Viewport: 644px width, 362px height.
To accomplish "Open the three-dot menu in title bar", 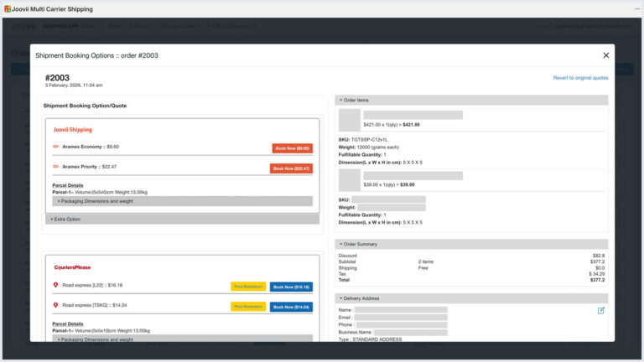I will (636, 8).
